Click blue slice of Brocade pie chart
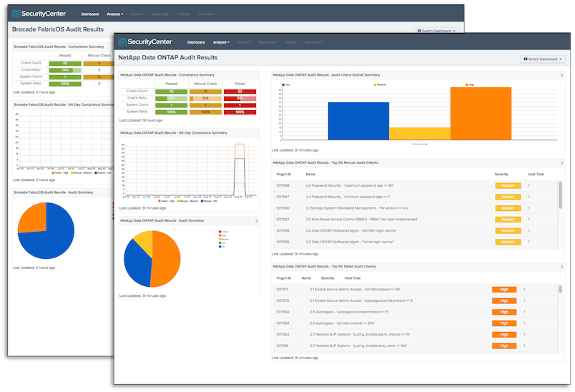This screenshot has width=575, height=392. (x=49, y=235)
